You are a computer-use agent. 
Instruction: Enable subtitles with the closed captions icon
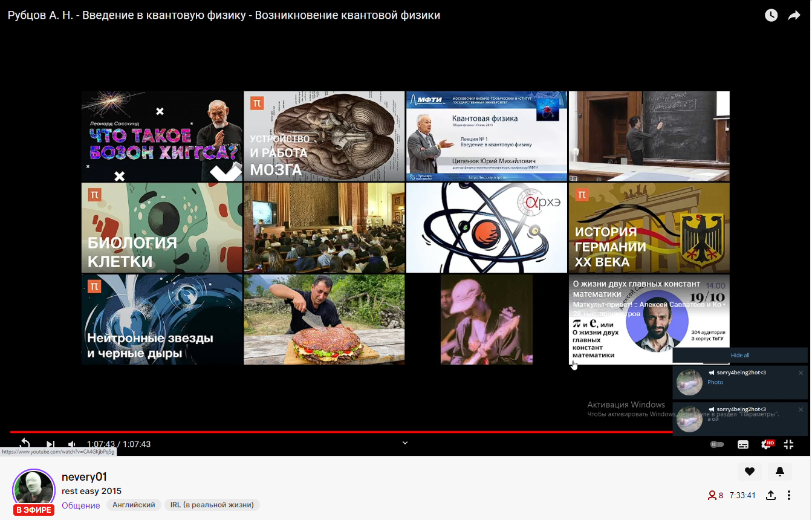[742, 444]
